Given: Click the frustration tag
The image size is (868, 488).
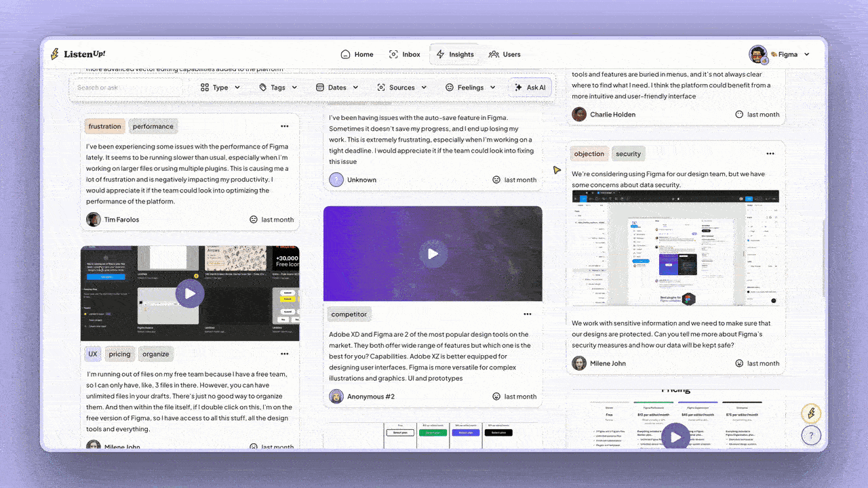Looking at the screenshot, I should [x=105, y=127].
